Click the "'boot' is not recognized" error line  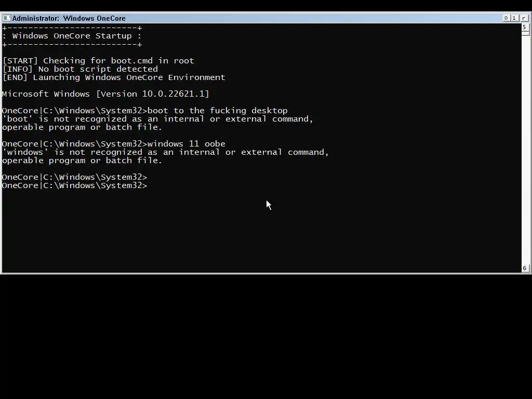coord(158,119)
